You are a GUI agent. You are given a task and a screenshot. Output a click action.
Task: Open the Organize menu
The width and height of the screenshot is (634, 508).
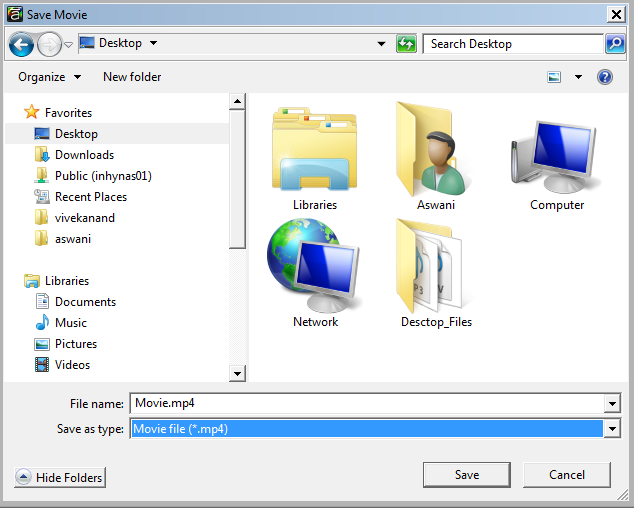tap(48, 77)
